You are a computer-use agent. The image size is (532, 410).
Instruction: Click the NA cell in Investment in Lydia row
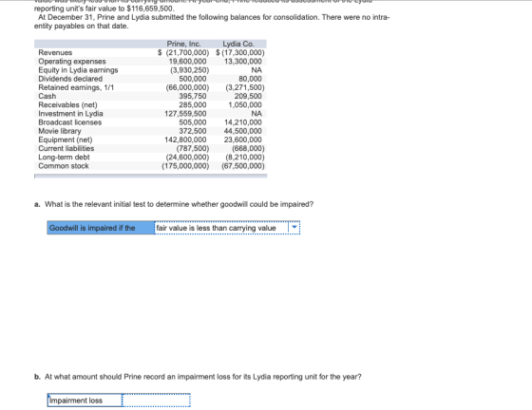coord(256,114)
